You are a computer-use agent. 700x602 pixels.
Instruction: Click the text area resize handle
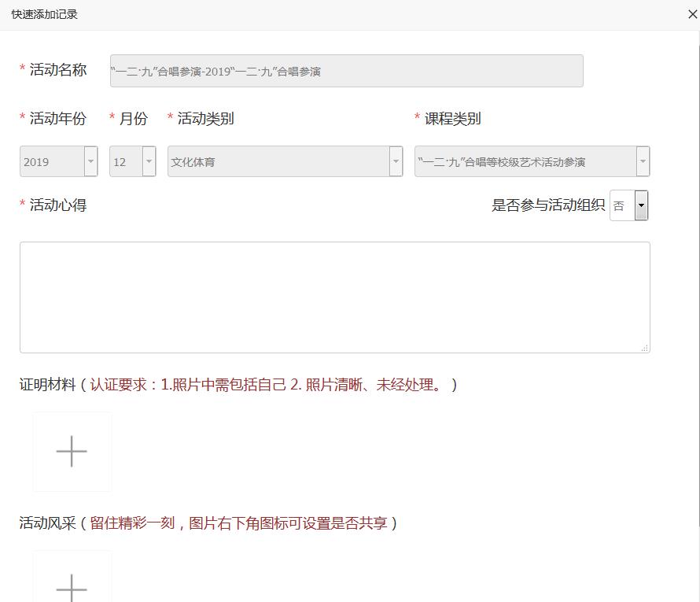tap(645, 348)
